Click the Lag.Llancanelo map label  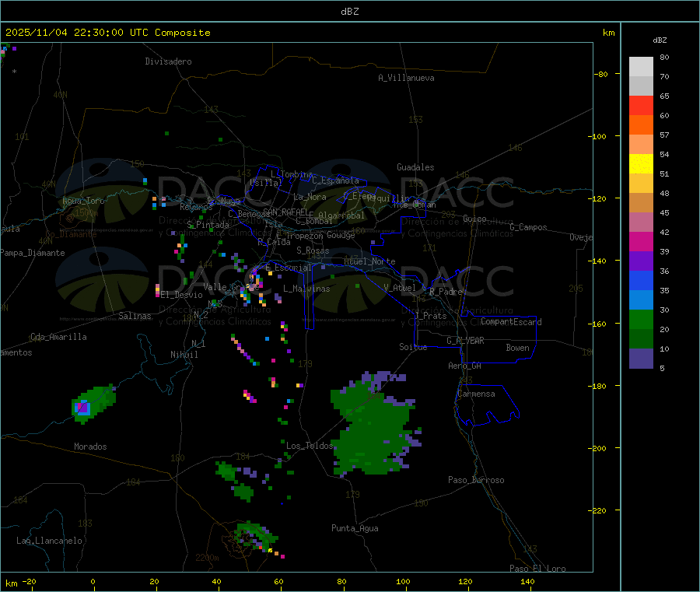pyautogui.click(x=49, y=541)
